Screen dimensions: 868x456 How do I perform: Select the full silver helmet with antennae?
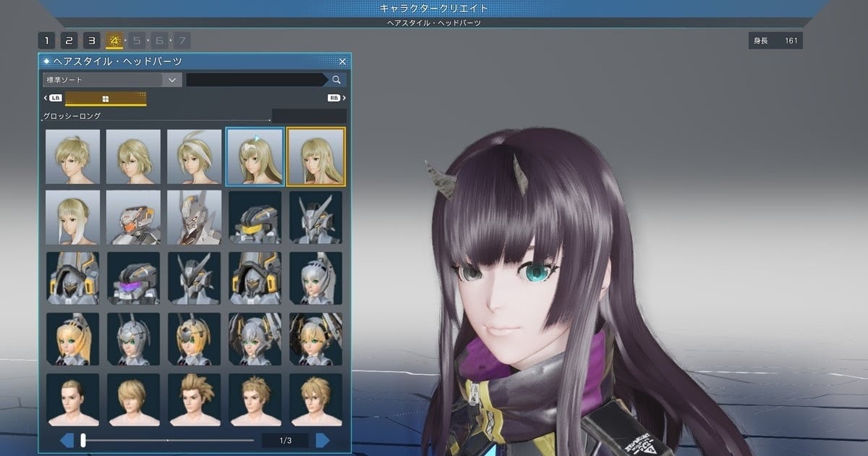tap(133, 339)
